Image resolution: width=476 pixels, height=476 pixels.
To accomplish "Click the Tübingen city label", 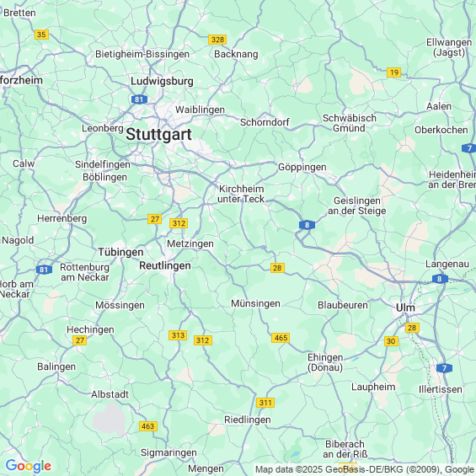I will [x=120, y=252].
